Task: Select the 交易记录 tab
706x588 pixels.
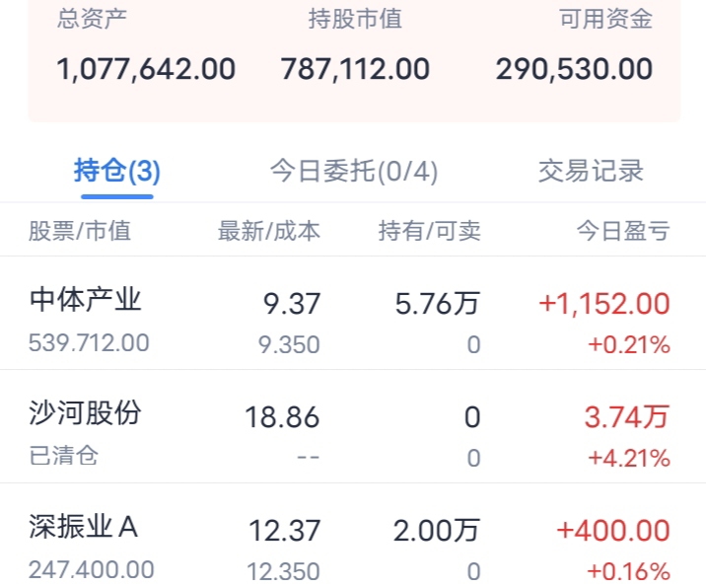Action: tap(591, 172)
